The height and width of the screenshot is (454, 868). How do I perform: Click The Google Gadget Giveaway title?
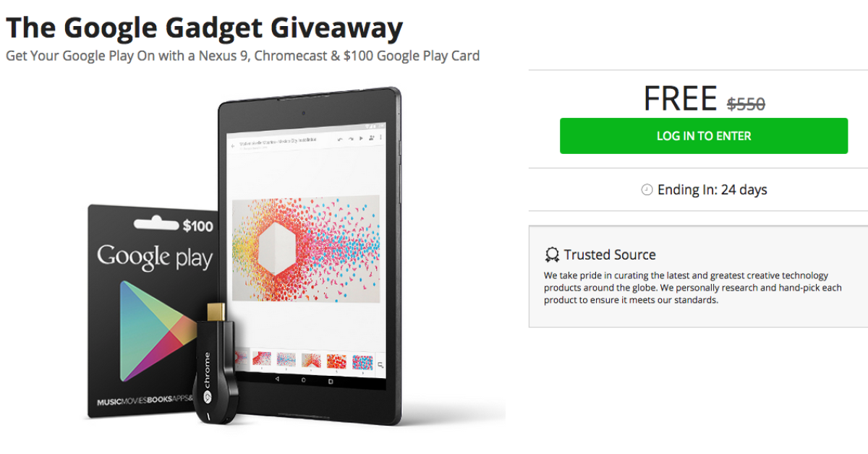pos(204,27)
